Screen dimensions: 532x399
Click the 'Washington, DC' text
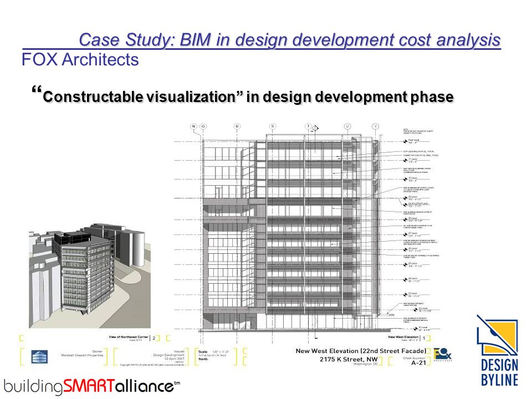tap(365, 364)
